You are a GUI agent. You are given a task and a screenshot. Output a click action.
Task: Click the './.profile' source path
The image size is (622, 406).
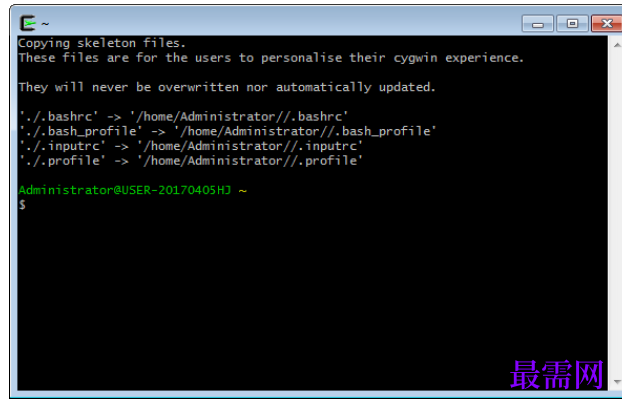(x=62, y=160)
